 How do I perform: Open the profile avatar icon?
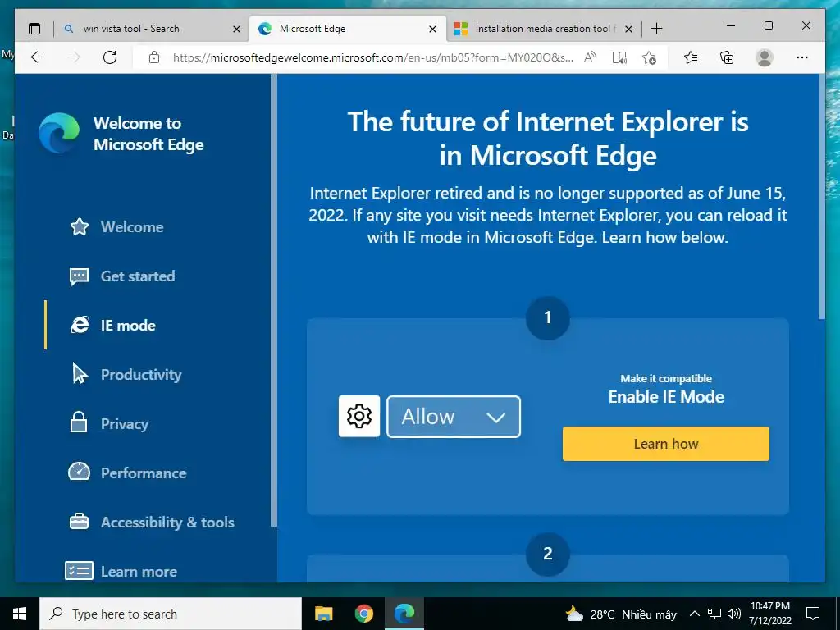[x=765, y=57]
